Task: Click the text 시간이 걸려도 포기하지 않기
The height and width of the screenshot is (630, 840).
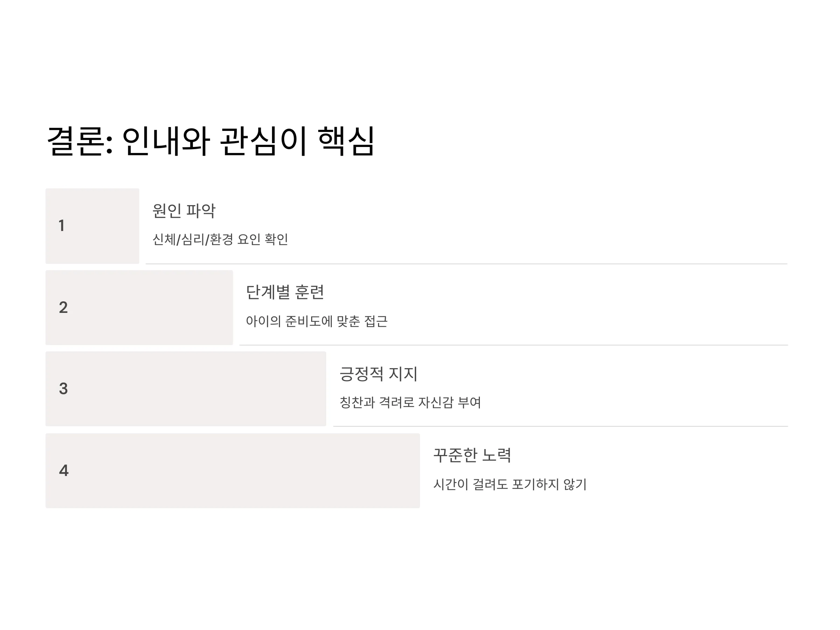Action: click(x=510, y=484)
